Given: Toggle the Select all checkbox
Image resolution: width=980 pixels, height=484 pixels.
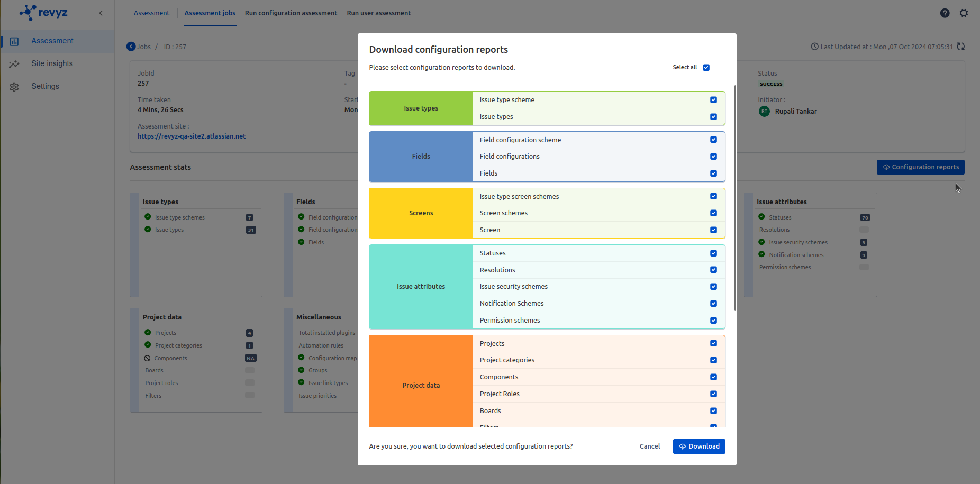Looking at the screenshot, I should pos(706,67).
